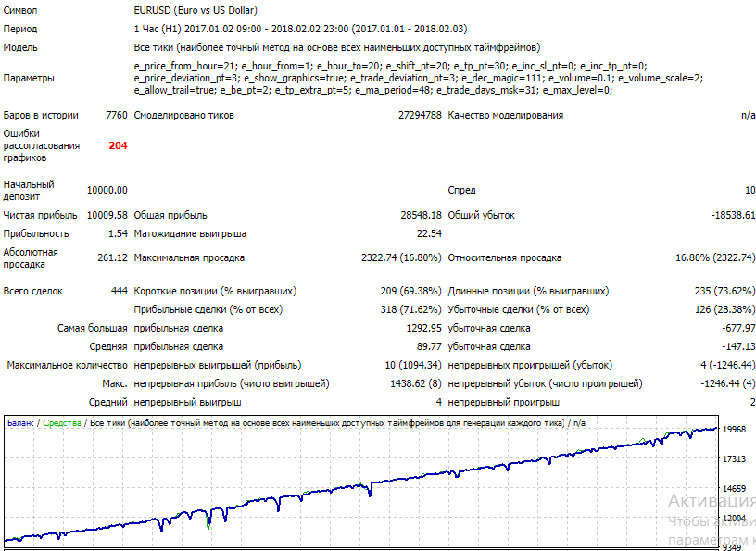Click the absolute drawdown value 261.12
This screenshot has height=551, width=756.
[x=112, y=257]
